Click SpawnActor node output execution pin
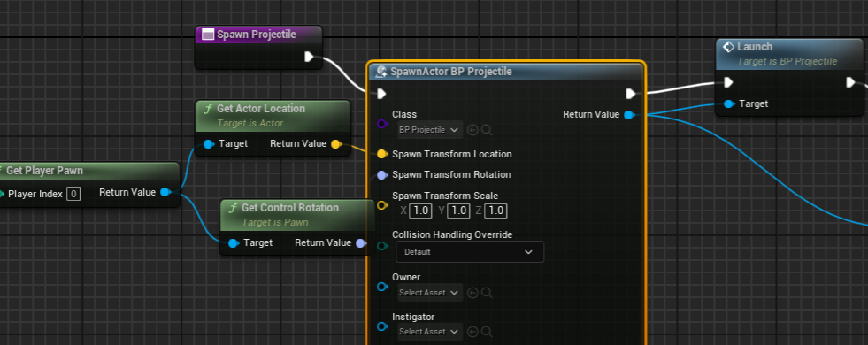Viewport: 868px width, 345px height. pyautogui.click(x=631, y=94)
